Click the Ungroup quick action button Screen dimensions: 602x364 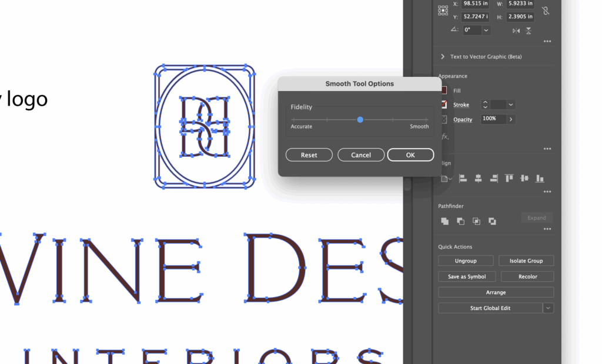pyautogui.click(x=466, y=261)
